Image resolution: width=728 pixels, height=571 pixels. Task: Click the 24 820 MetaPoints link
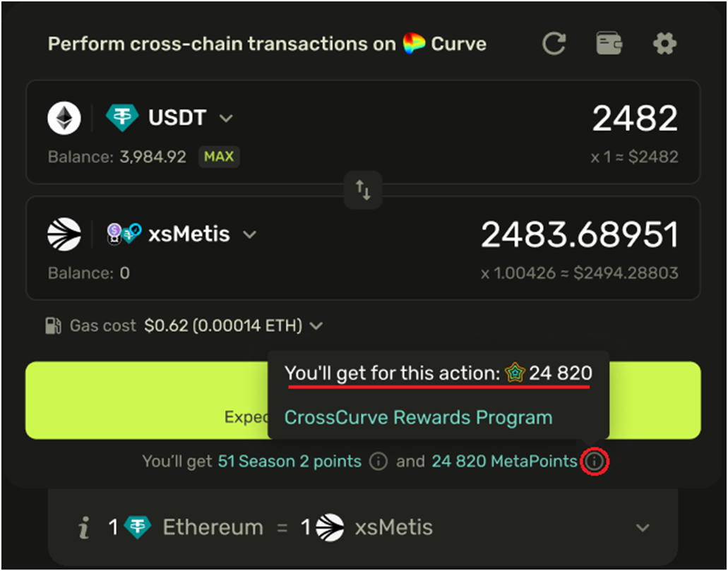(x=504, y=462)
